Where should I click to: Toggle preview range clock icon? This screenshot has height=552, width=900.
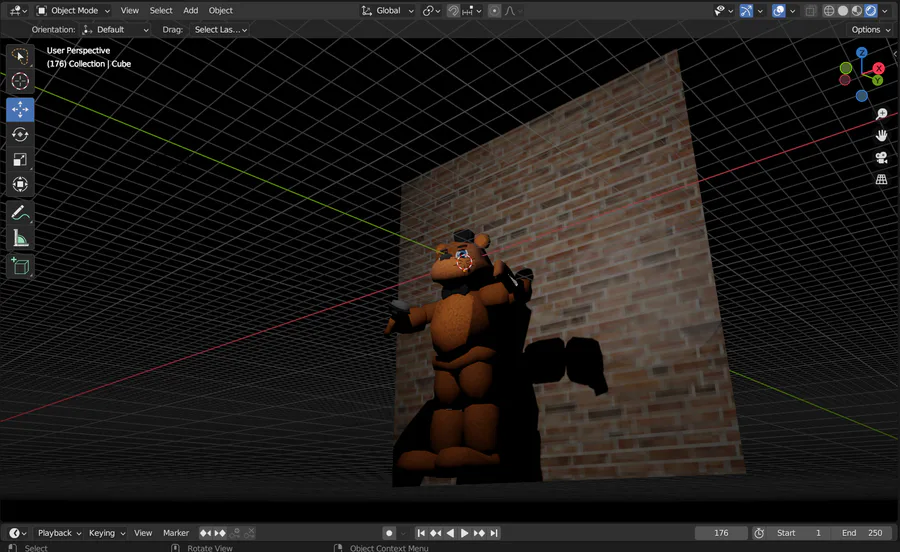point(759,533)
